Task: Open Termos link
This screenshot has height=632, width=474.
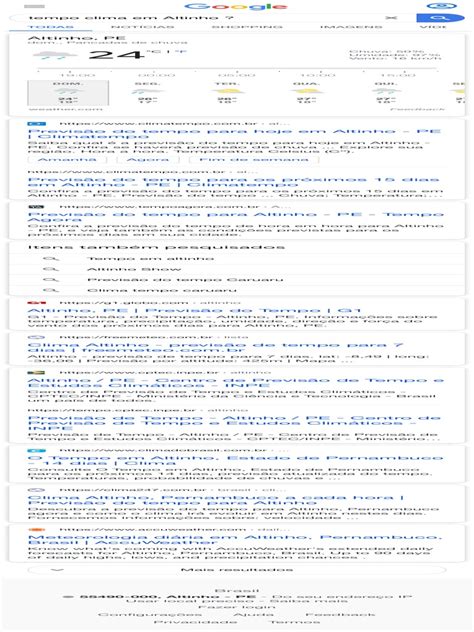Action: tap(294, 622)
